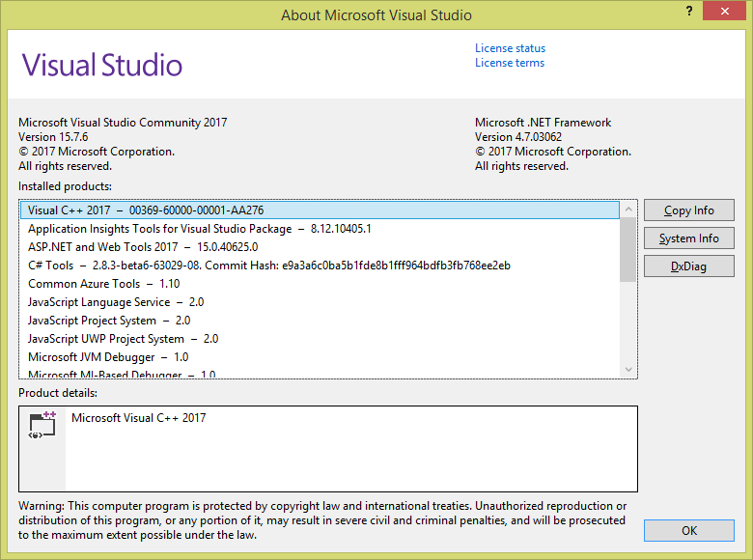Select JavaScript UWP Project System row

(320, 339)
